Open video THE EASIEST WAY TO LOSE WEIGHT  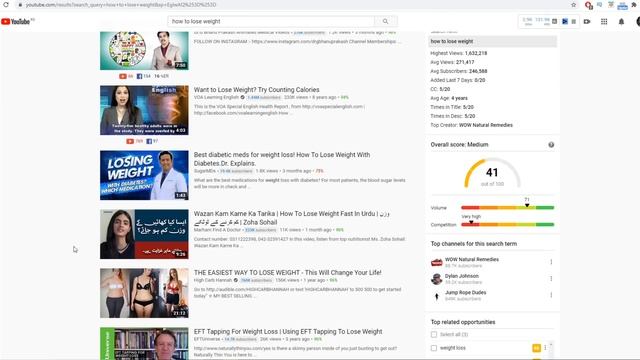[x=288, y=272]
